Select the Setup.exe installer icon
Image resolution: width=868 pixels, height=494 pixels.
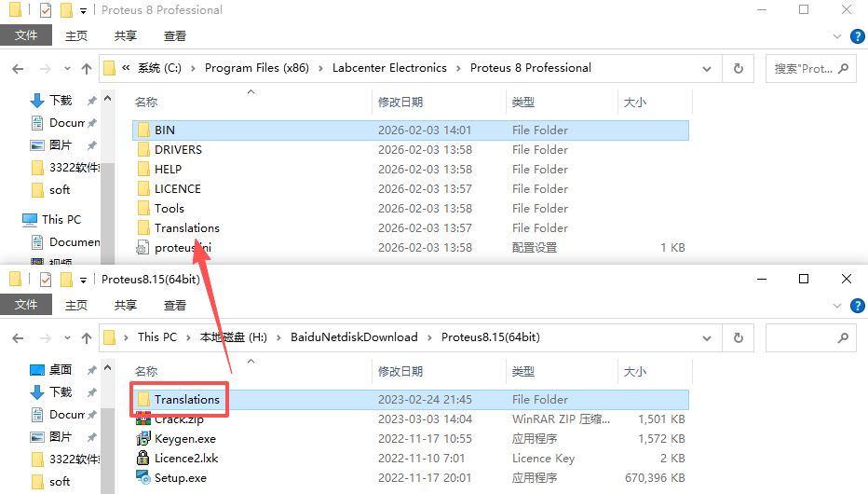pyautogui.click(x=143, y=477)
